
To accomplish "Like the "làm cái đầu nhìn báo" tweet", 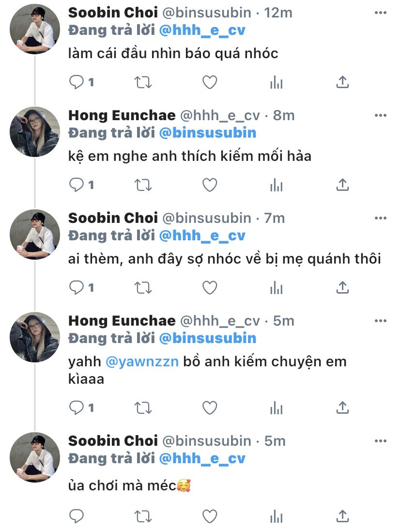I will click(x=209, y=82).
